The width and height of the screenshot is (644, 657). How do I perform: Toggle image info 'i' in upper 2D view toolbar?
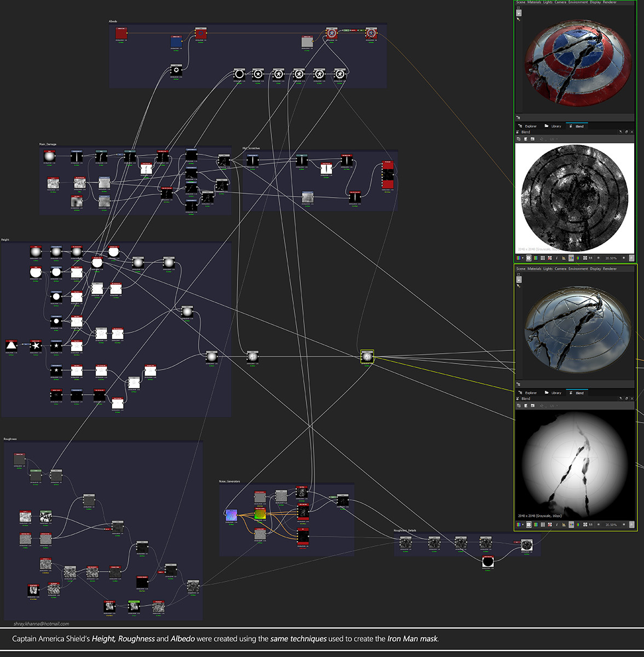click(x=556, y=258)
